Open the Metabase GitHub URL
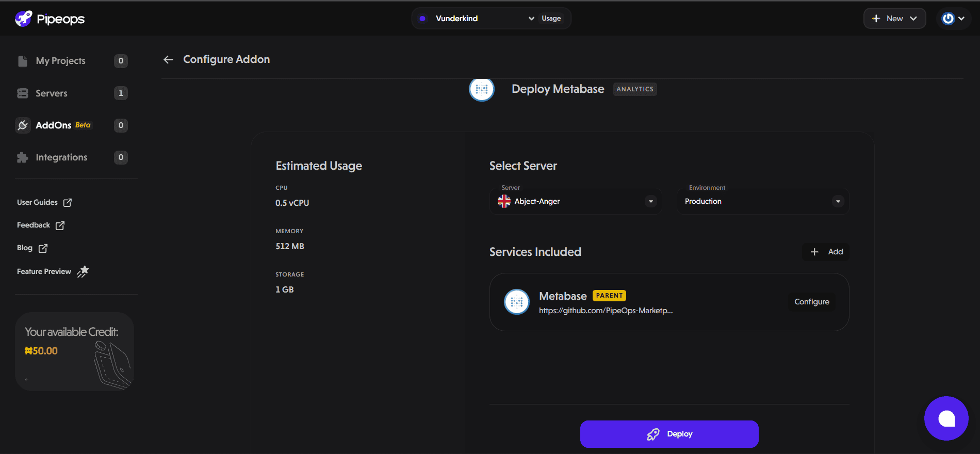 [x=606, y=311]
